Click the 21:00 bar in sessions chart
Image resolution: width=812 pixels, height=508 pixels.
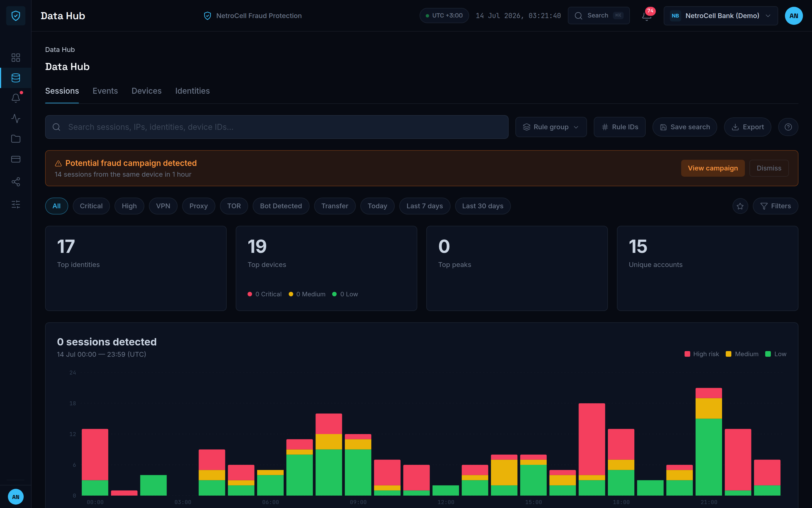[x=709, y=441]
